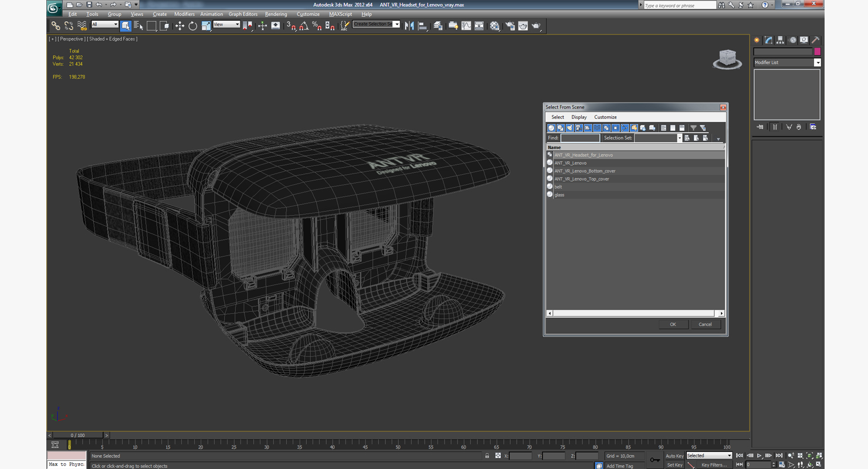This screenshot has height=469, width=868.
Task: Toggle Display Cameras filter in dialog
Action: click(x=579, y=128)
